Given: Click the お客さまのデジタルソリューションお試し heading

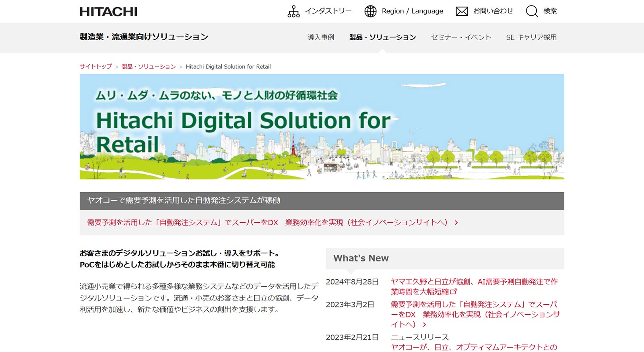Looking at the screenshot, I should point(180,259).
